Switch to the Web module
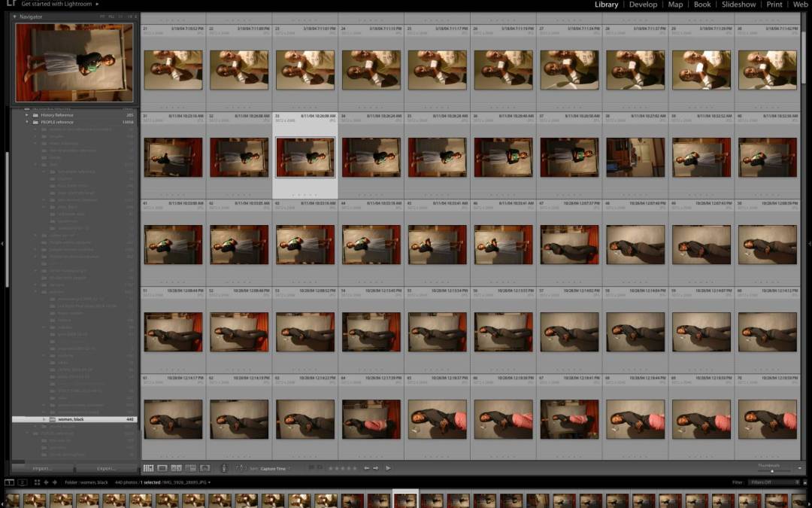812x508 pixels. (x=800, y=5)
